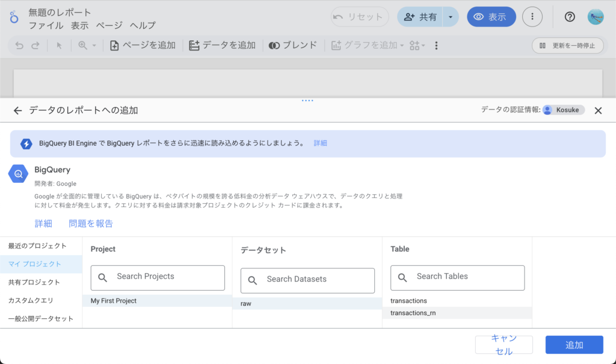
Task: Pause updates with 更新を一時停止 button
Action: 567,46
